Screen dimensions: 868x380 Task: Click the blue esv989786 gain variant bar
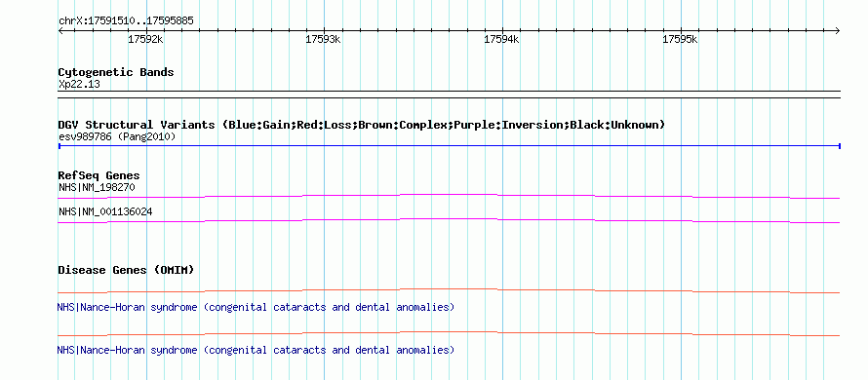(x=450, y=146)
